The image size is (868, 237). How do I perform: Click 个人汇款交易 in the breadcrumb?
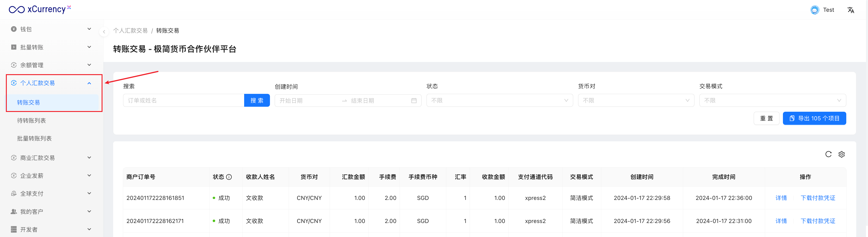click(130, 31)
